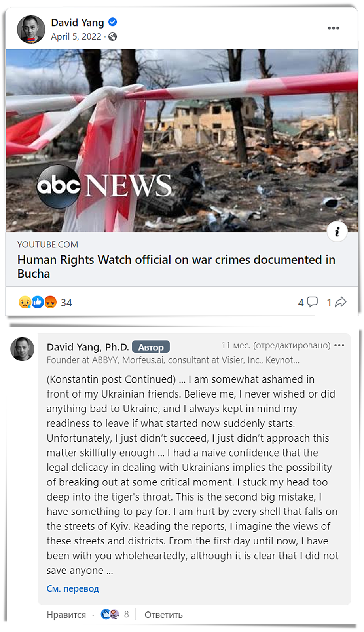Image resolution: width=364 pixels, height=632 pixels.
Task: Open commenter's profile avatar
Action: [22, 349]
